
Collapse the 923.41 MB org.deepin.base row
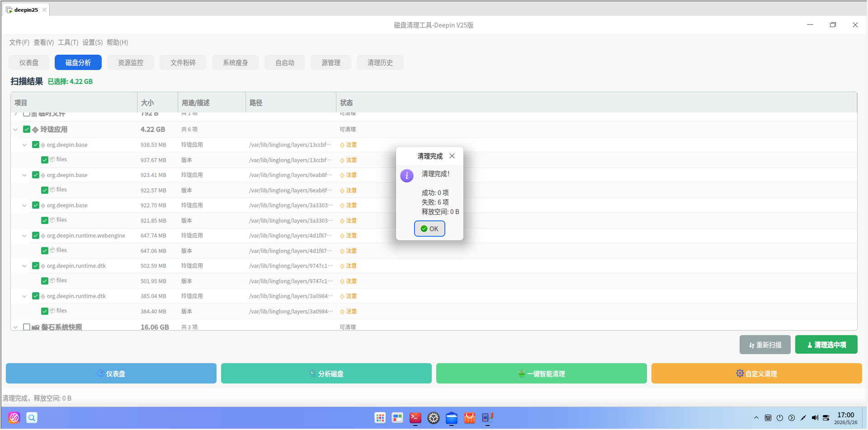coord(24,175)
